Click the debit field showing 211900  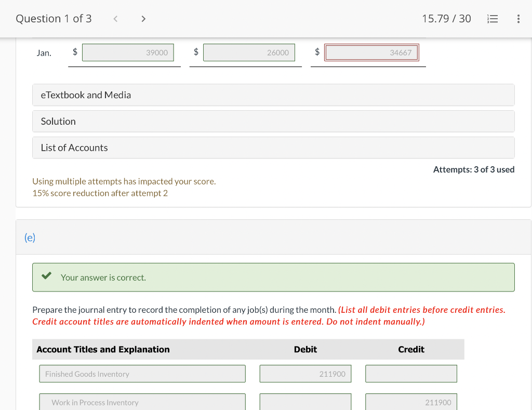pos(305,374)
